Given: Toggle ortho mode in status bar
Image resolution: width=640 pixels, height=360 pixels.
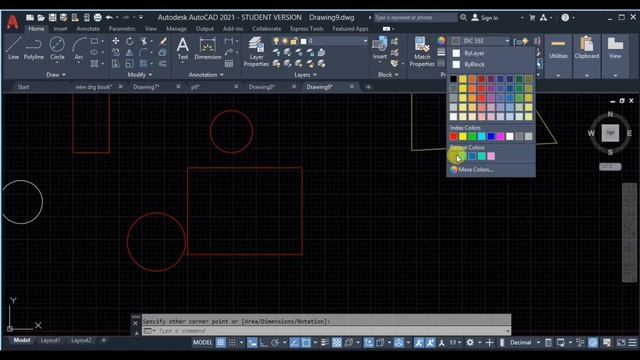Looking at the screenshot, I should [x=264, y=342].
